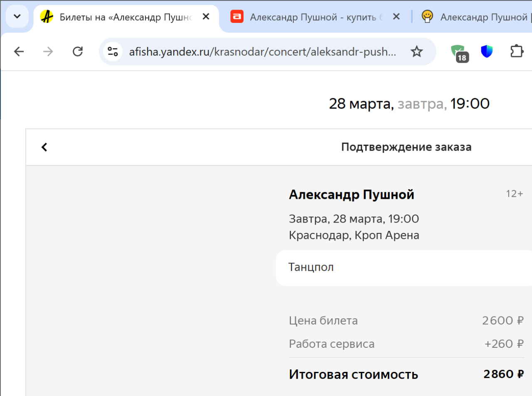
Task: Click the «Александр Пушной» event title
Action: tap(351, 195)
